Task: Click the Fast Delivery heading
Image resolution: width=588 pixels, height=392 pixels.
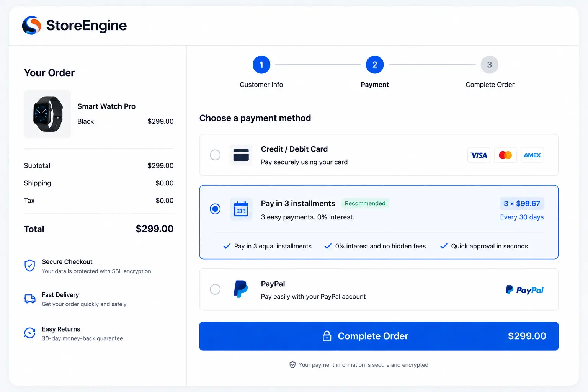Action: click(x=60, y=295)
